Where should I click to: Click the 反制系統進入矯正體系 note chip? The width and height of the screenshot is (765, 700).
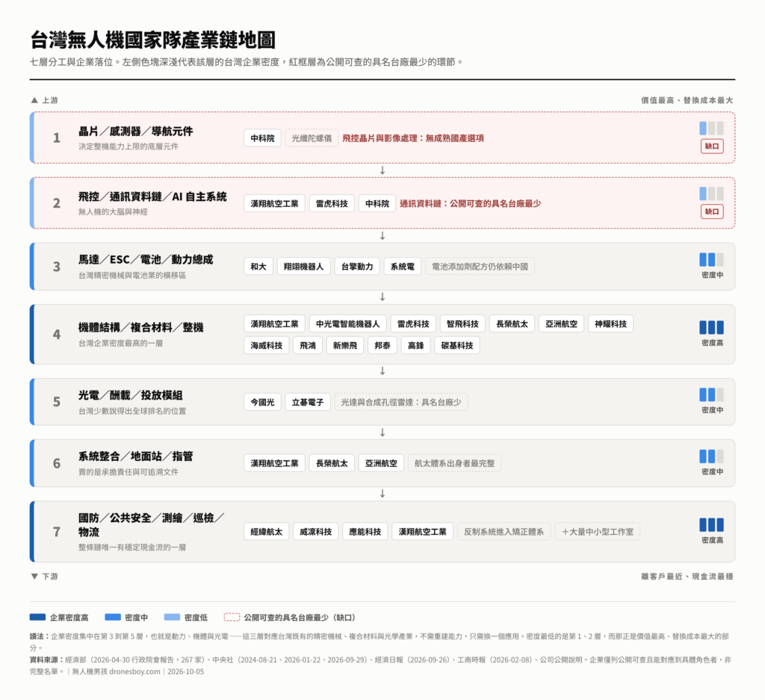click(504, 532)
